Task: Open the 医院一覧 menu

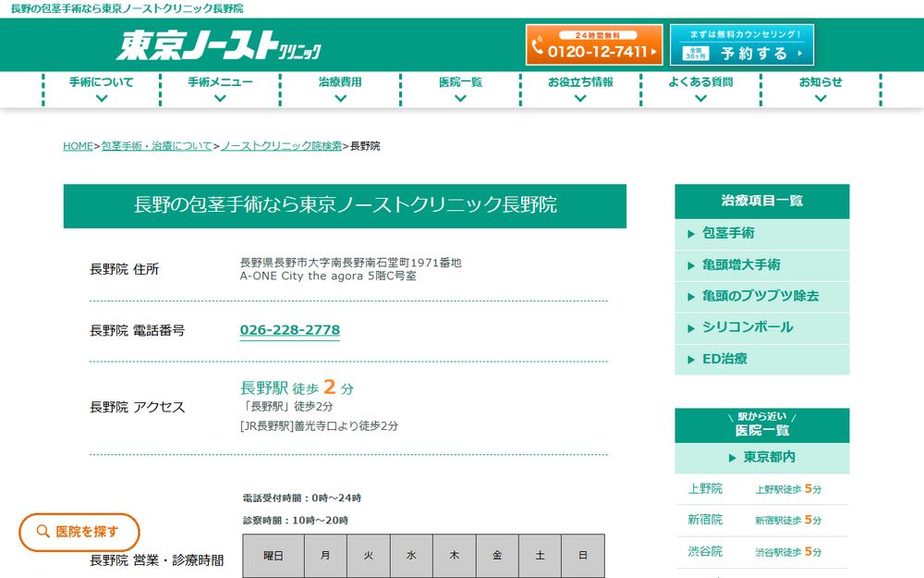Action: coord(460,82)
